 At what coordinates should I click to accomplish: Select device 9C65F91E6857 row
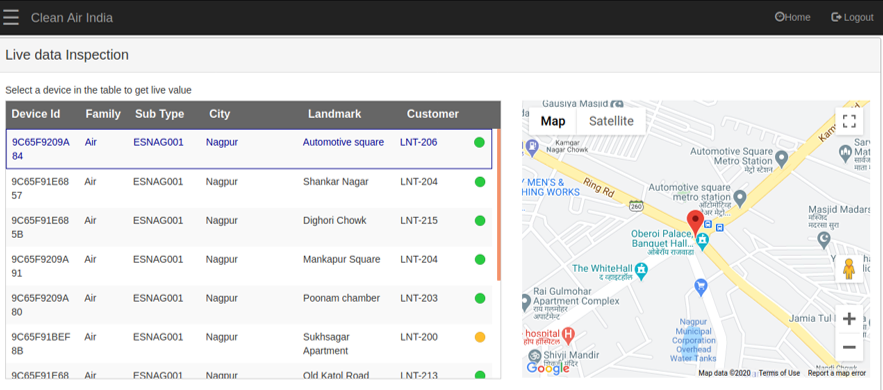point(249,189)
